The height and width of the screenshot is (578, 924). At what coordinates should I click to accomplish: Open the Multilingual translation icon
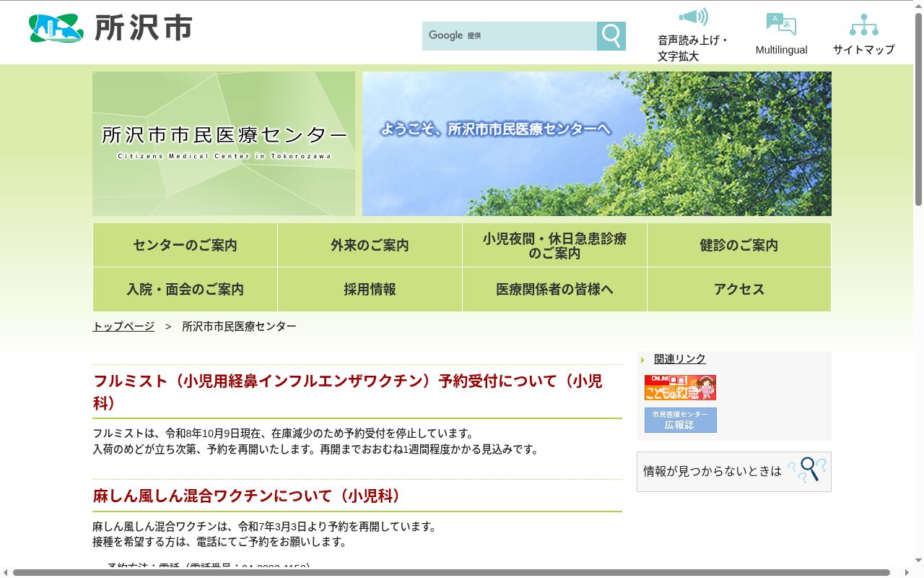(x=781, y=24)
